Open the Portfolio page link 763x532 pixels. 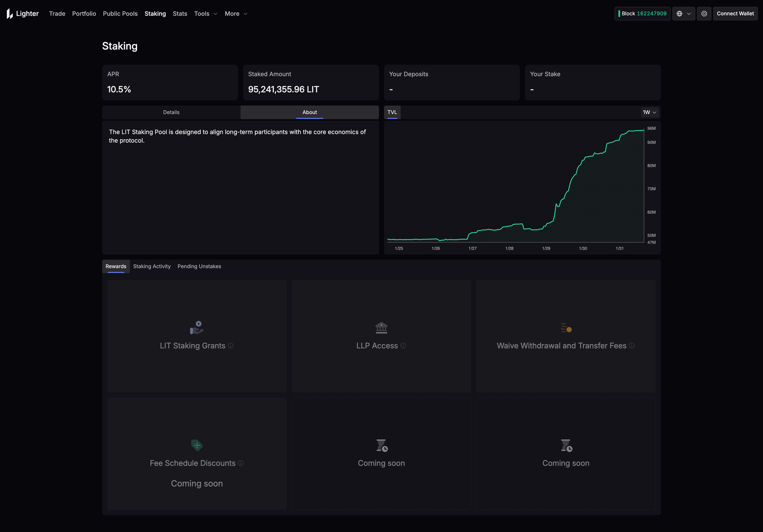[x=84, y=14]
